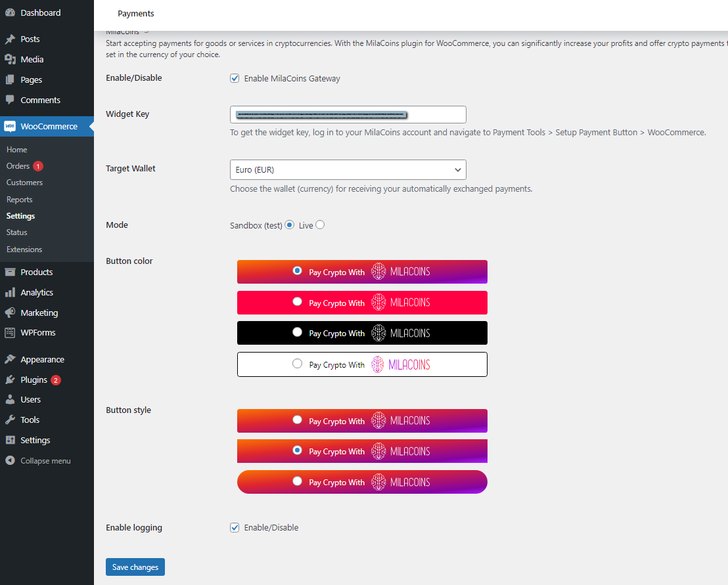Toggle the Enable logging checkbox
Screen dimensions: 728x585
(235, 527)
